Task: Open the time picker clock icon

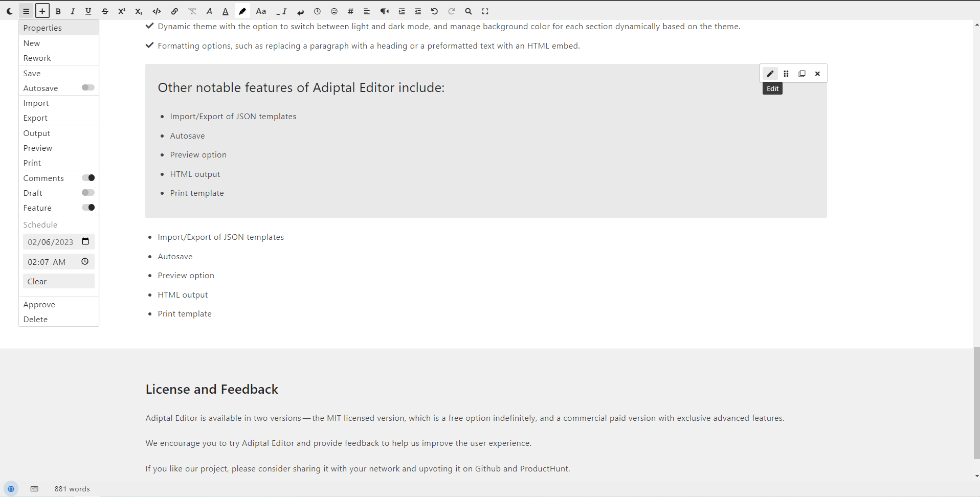Action: [85, 261]
